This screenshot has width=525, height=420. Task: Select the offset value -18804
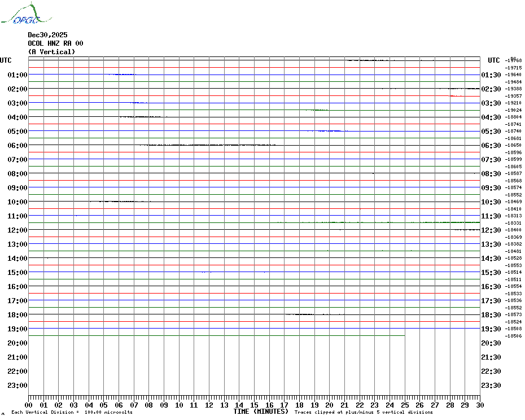pyautogui.click(x=513, y=117)
